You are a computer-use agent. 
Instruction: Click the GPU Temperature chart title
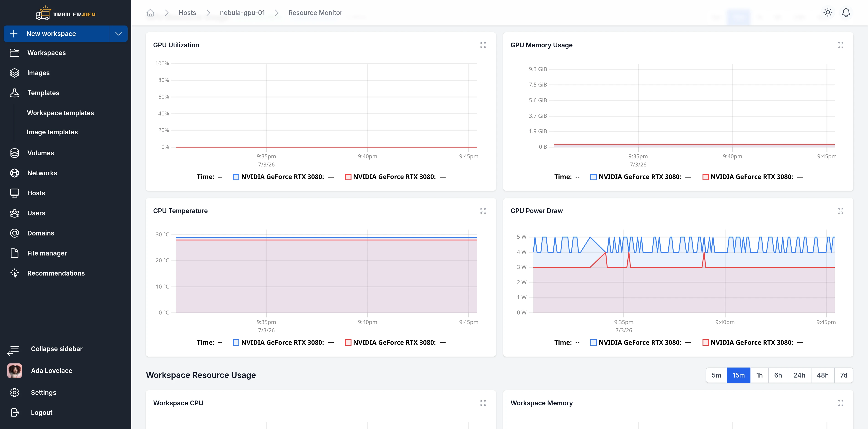tap(180, 211)
